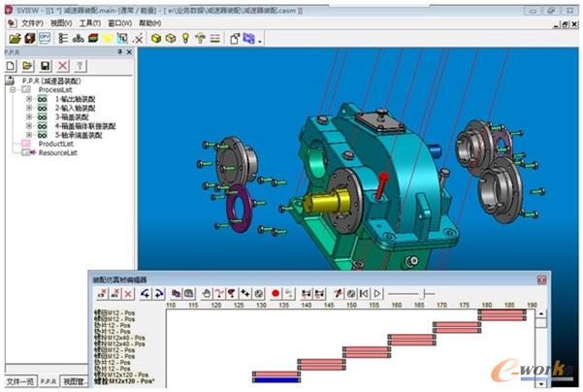Select ProductList in the tree

56,144
